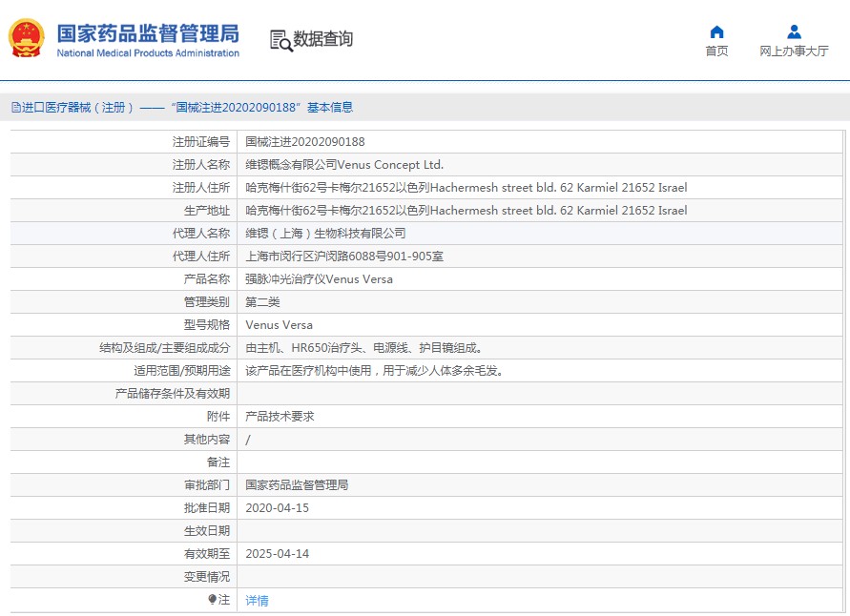Click agent name 维锶（上海）生物科技有限公司

click(x=326, y=234)
